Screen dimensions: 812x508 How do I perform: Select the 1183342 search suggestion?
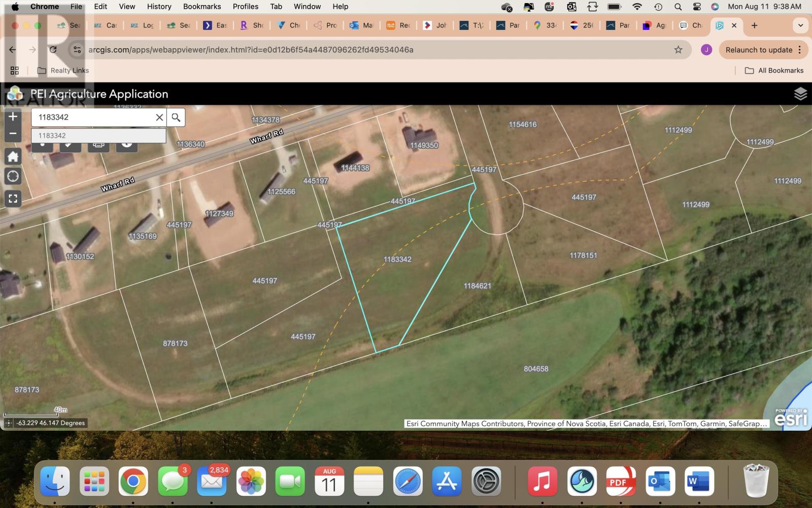98,136
